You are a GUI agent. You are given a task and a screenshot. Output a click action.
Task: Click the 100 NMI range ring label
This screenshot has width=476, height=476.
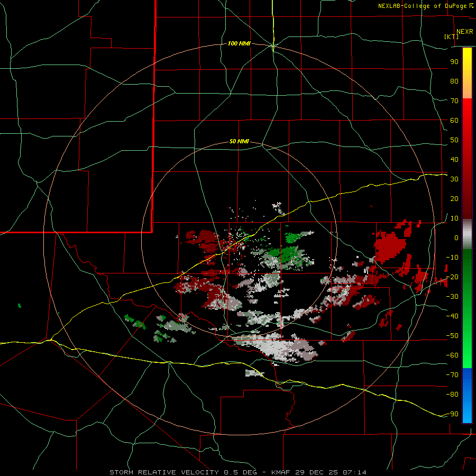pos(239,44)
